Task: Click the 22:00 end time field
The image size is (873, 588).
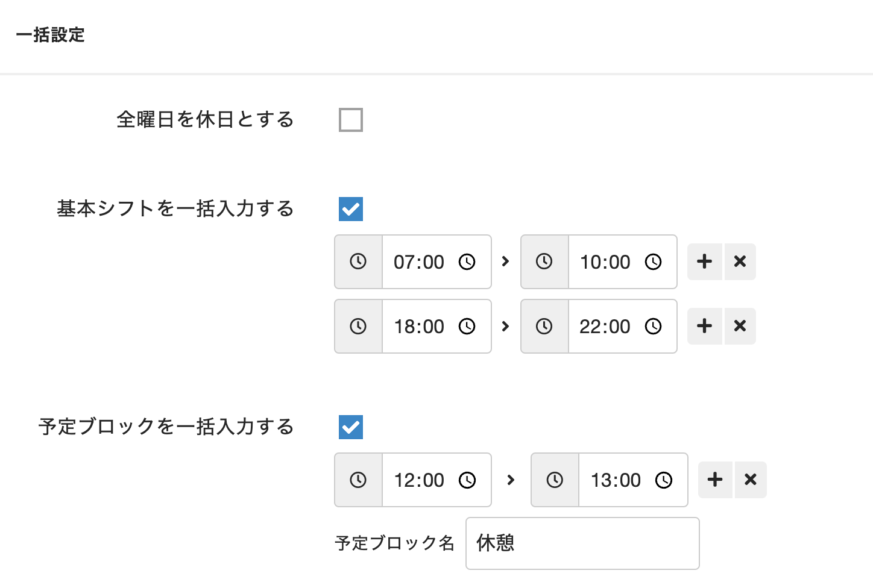Action: tap(605, 327)
